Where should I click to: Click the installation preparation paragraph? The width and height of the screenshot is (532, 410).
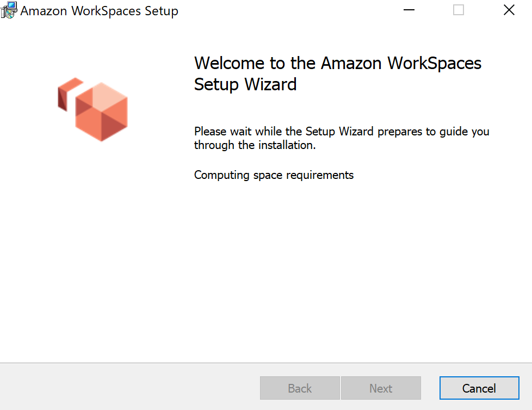click(x=341, y=138)
